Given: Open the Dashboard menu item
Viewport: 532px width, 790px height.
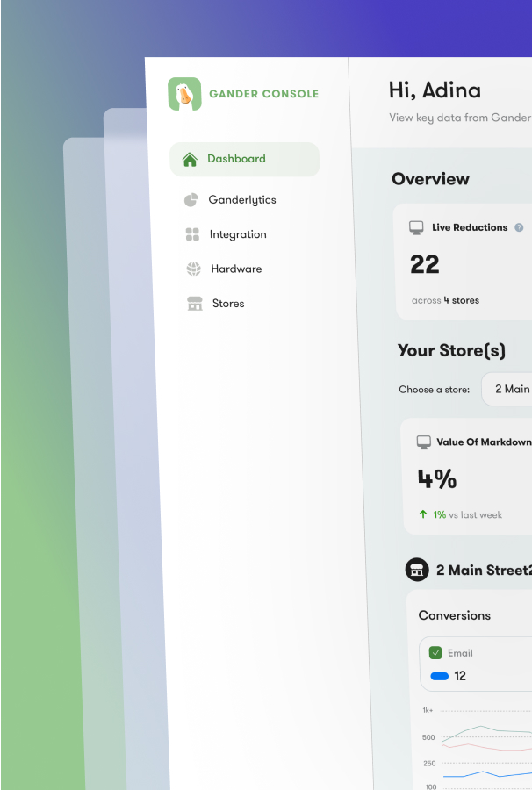Looking at the screenshot, I should 245,159.
